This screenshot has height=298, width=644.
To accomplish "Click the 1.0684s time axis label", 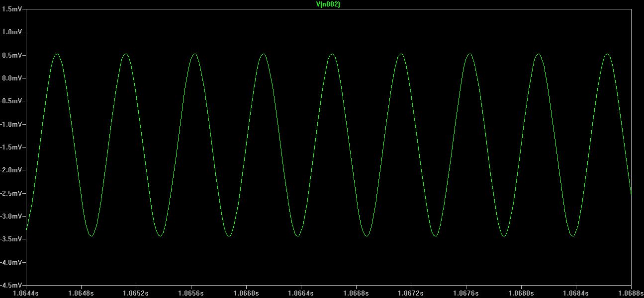I will (576, 294).
